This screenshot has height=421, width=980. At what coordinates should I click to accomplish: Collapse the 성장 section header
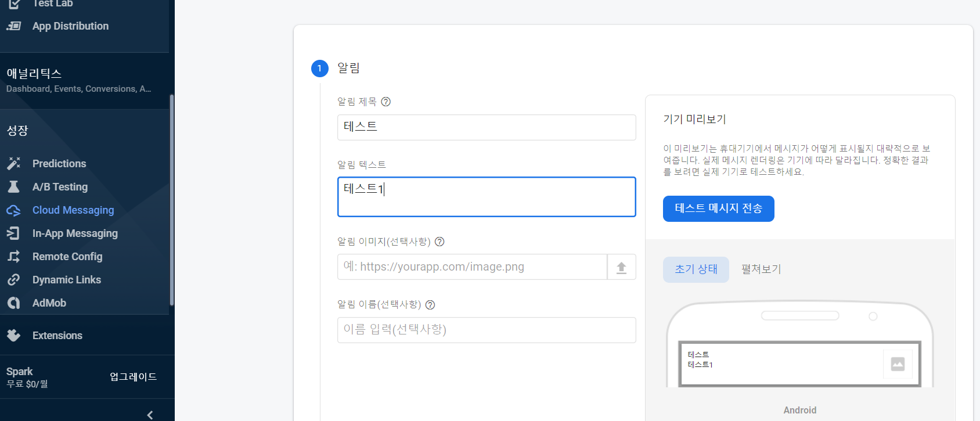tap(17, 131)
